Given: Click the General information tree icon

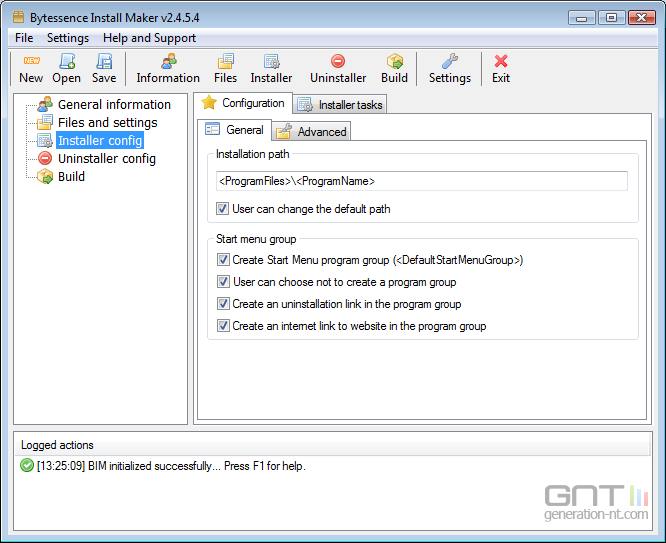Looking at the screenshot, I should 45,104.
